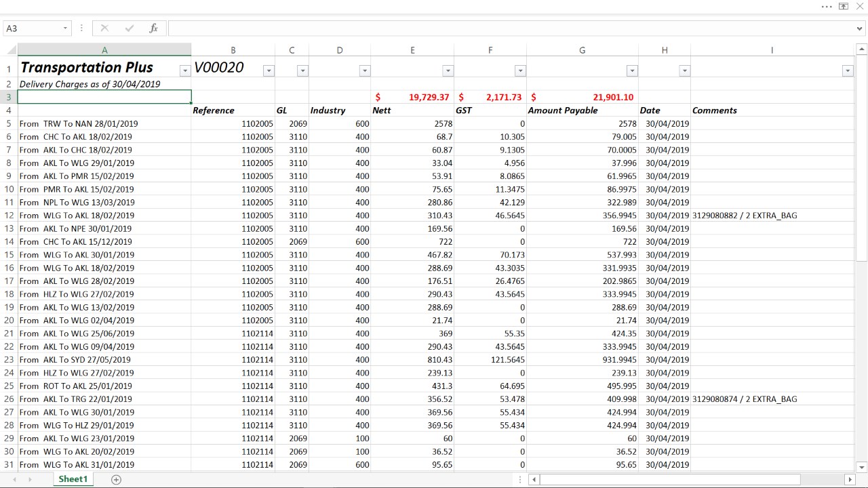Image resolution: width=868 pixels, height=488 pixels.
Task: Cancel cell entry with the X icon
Action: pyautogui.click(x=104, y=28)
